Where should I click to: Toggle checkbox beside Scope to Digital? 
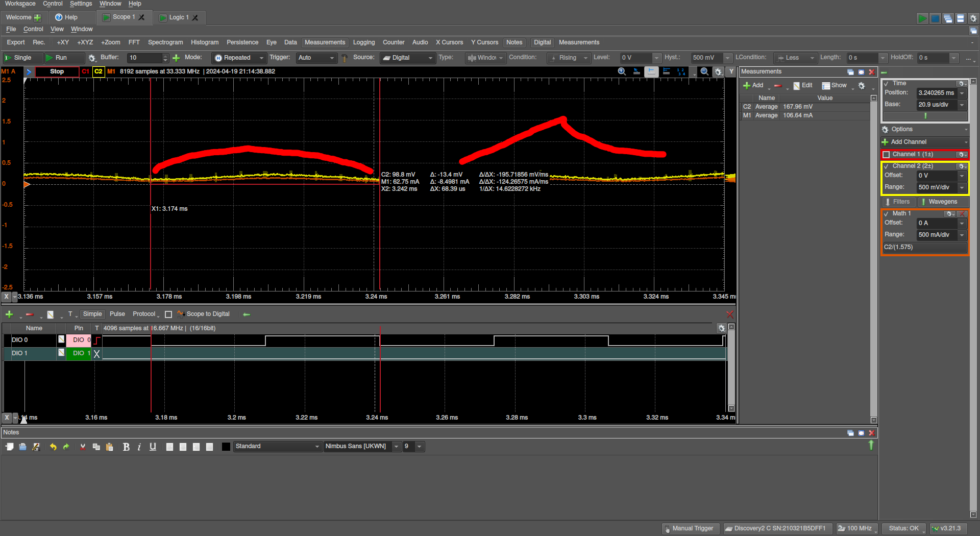[x=168, y=314]
